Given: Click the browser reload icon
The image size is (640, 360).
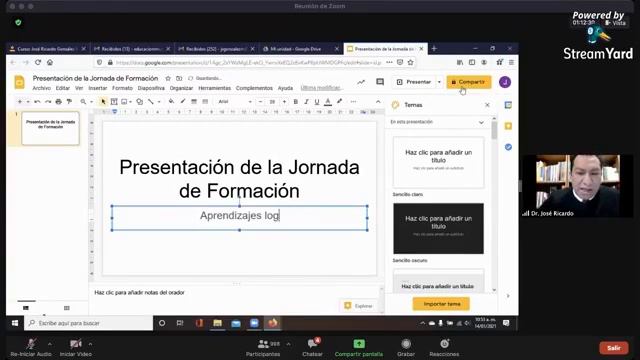Looking at the screenshot, I should pyautogui.click(x=38, y=62).
